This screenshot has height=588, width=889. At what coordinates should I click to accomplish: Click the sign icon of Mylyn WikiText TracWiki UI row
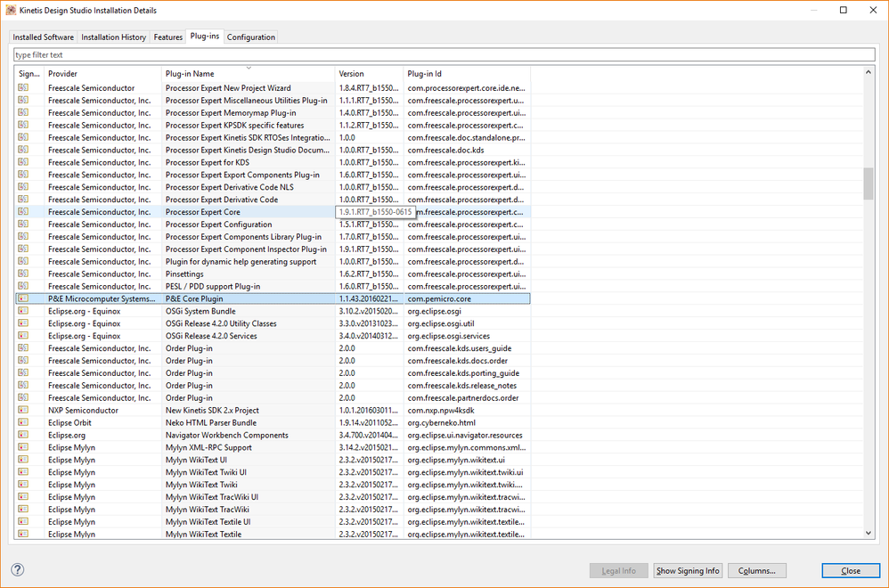pyautogui.click(x=23, y=497)
